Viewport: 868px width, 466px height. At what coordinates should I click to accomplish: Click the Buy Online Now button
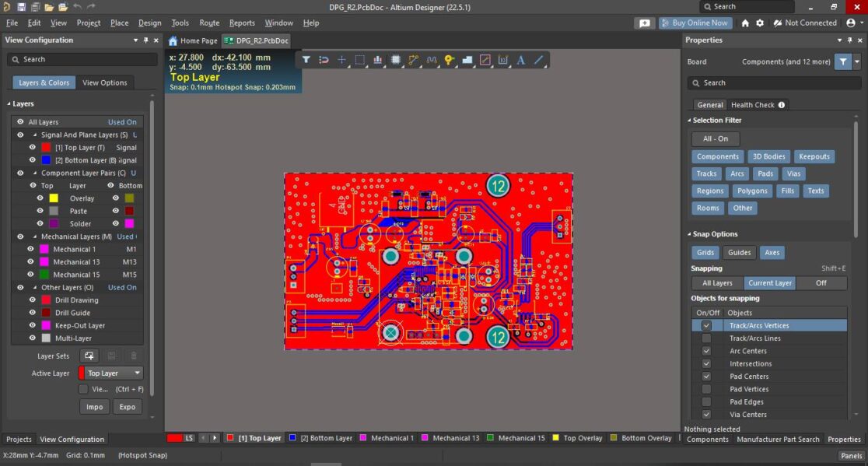point(695,23)
